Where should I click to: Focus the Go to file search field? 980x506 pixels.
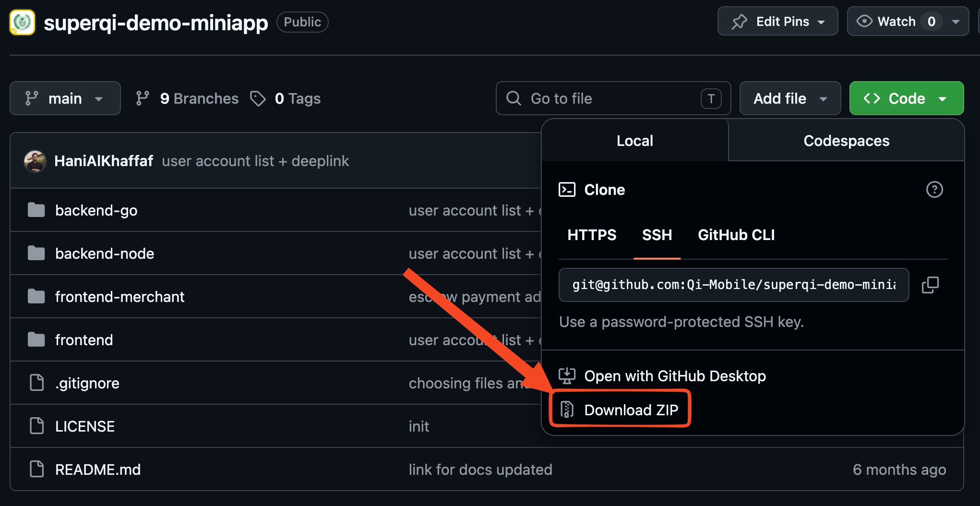pyautogui.click(x=613, y=98)
